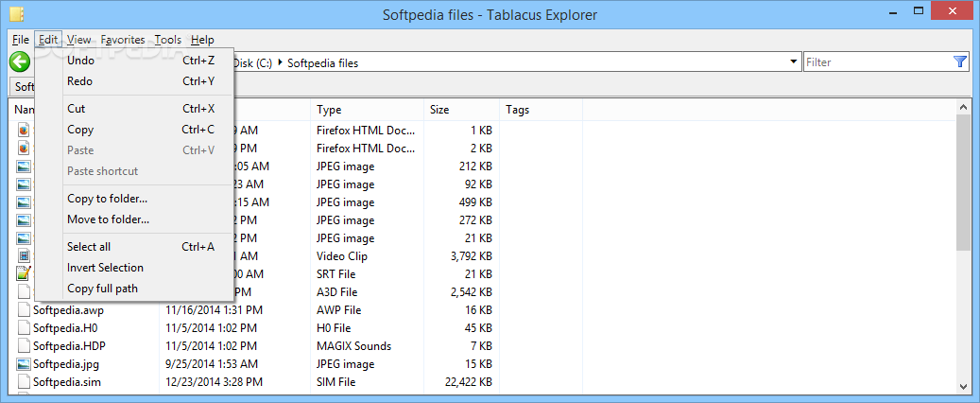Click the Softpedia.awp blank file icon
Viewport: 980px width, 403px height.
click(x=24, y=309)
